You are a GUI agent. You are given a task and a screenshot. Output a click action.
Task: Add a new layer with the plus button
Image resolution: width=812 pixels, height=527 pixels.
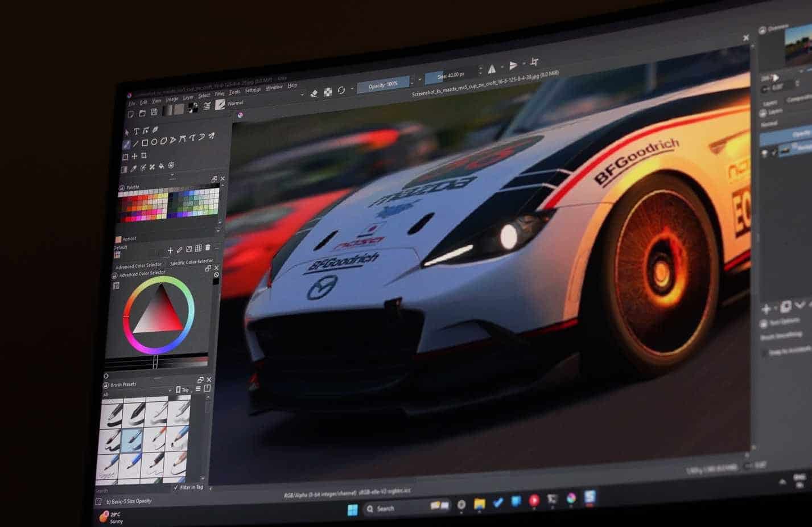point(766,309)
